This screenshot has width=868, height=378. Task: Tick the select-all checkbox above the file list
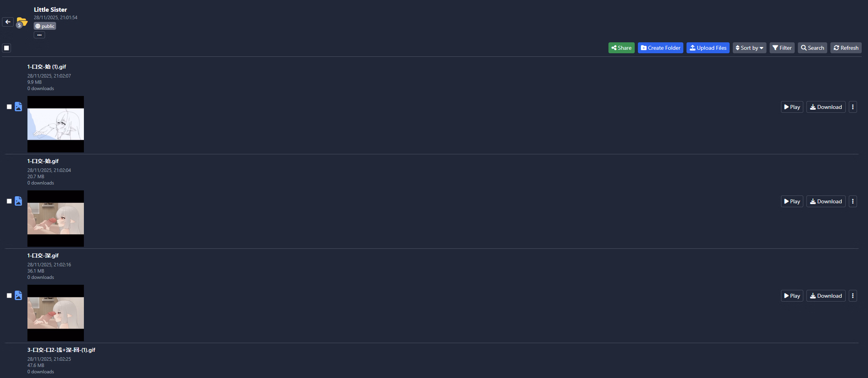[x=7, y=48]
